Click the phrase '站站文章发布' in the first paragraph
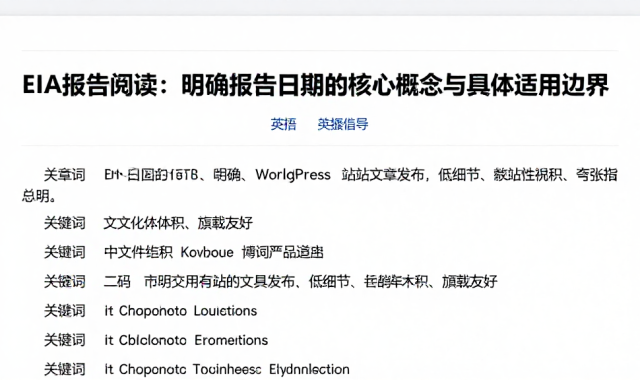Image resolution: width=640 pixels, height=380 pixels. [x=383, y=175]
